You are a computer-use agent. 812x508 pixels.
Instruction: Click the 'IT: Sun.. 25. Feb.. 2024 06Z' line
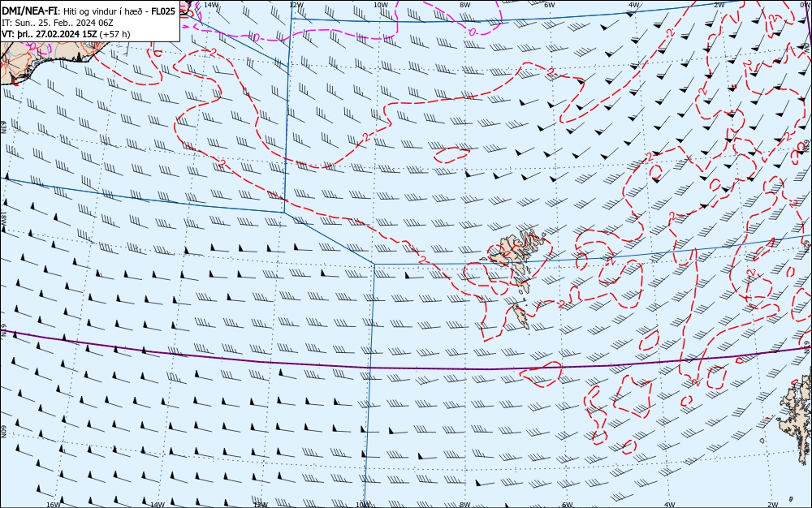tap(58, 23)
